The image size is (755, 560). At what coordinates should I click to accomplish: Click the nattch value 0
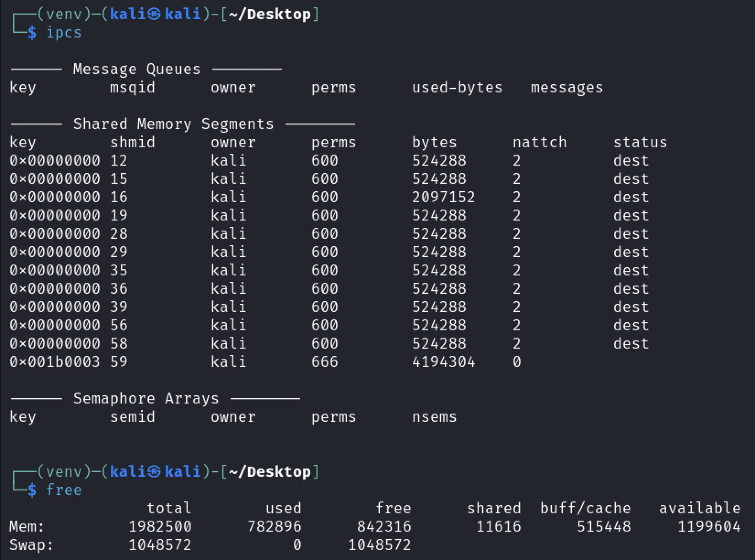coord(517,362)
